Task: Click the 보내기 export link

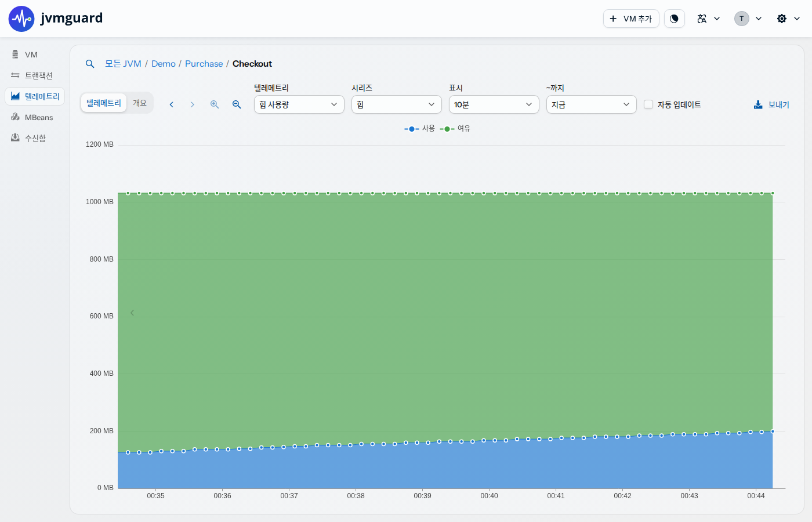Action: coord(771,104)
